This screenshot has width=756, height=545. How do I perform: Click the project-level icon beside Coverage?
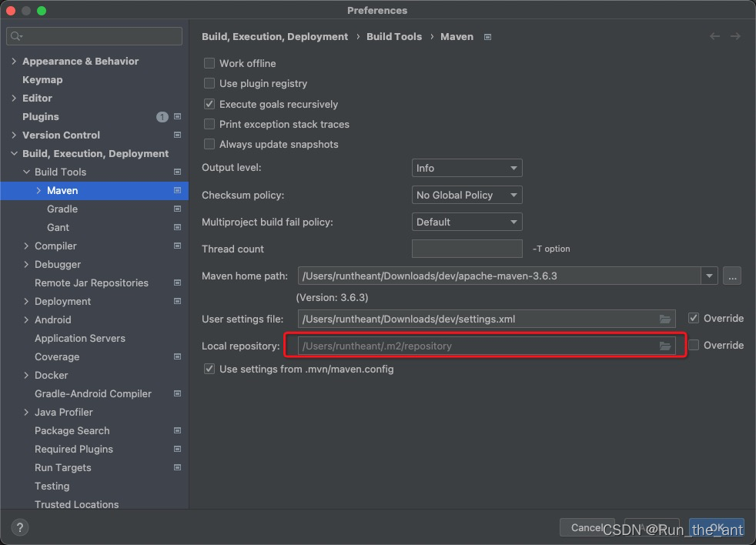(177, 356)
